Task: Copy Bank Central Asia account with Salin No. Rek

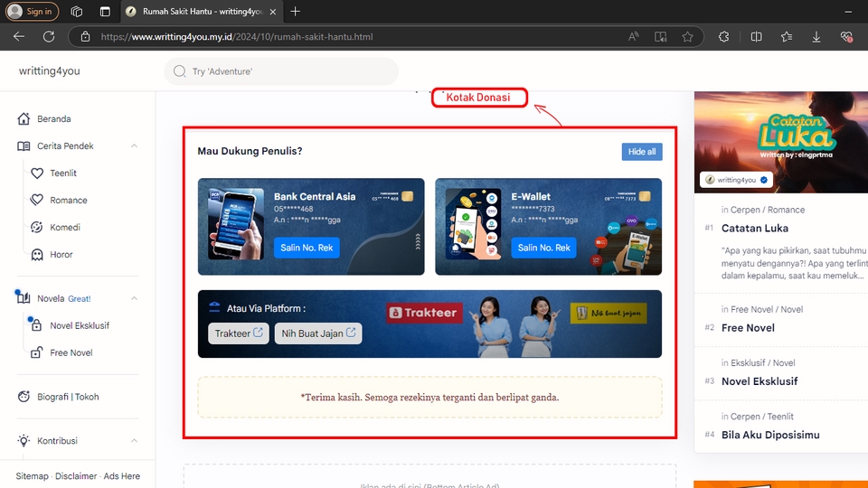Action: [307, 248]
